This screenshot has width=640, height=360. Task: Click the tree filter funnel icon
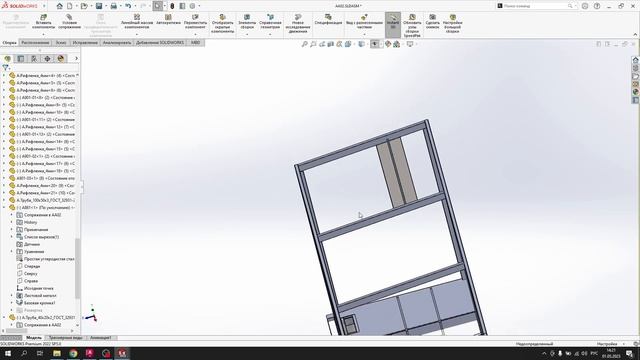point(5,67)
